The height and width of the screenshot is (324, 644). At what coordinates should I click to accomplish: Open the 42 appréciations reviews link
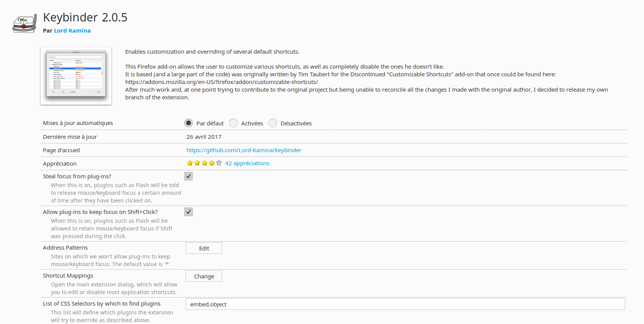[x=247, y=163]
